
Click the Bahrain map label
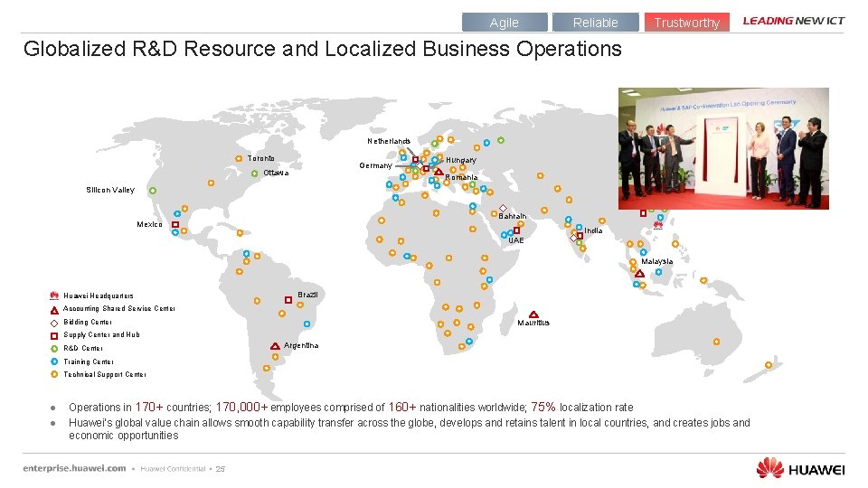click(512, 216)
